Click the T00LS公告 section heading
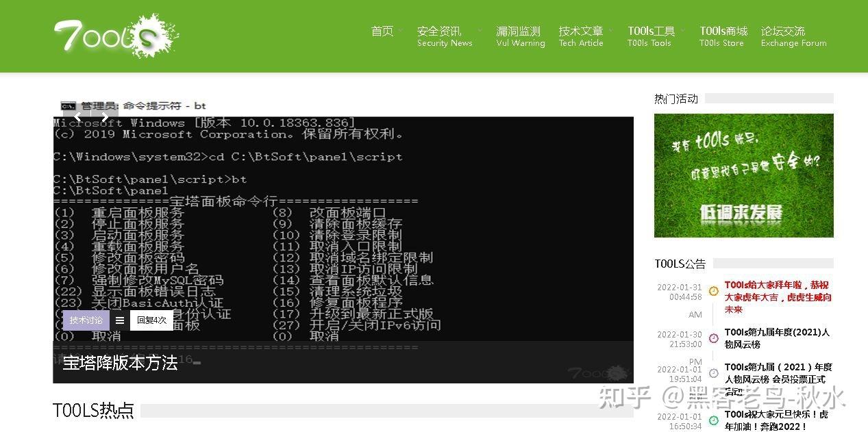868x432 pixels. (x=680, y=264)
